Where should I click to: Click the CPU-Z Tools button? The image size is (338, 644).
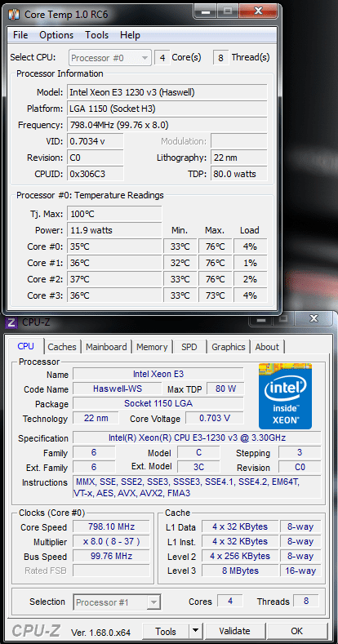(166, 631)
